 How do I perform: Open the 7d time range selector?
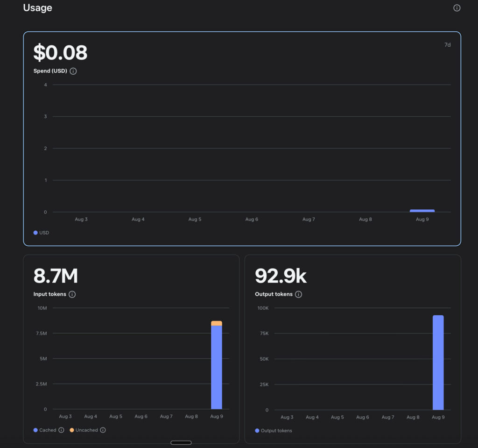click(447, 45)
